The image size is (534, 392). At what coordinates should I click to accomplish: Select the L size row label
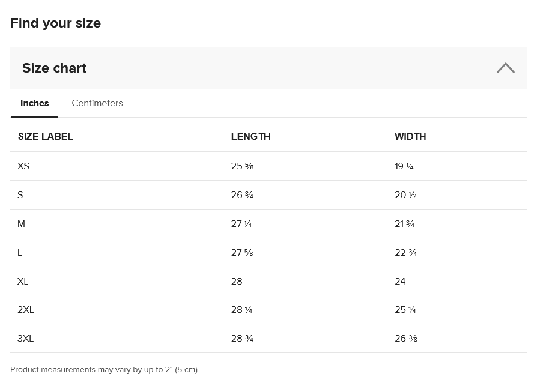pos(20,253)
